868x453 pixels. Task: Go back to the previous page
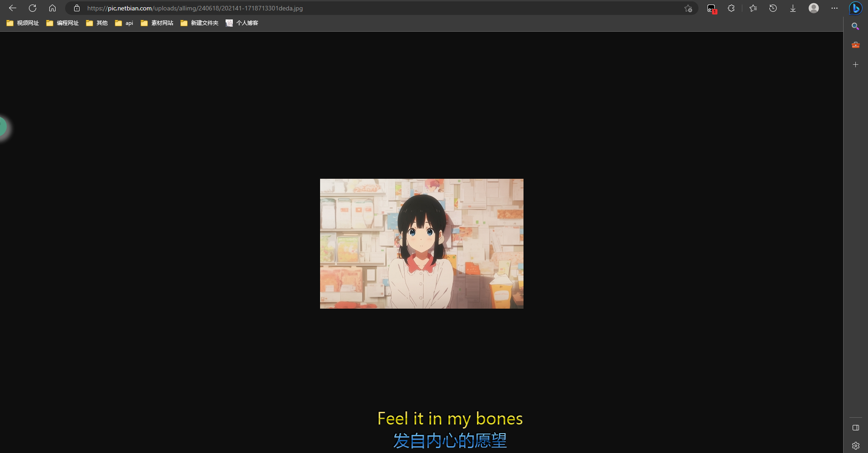[x=13, y=8]
